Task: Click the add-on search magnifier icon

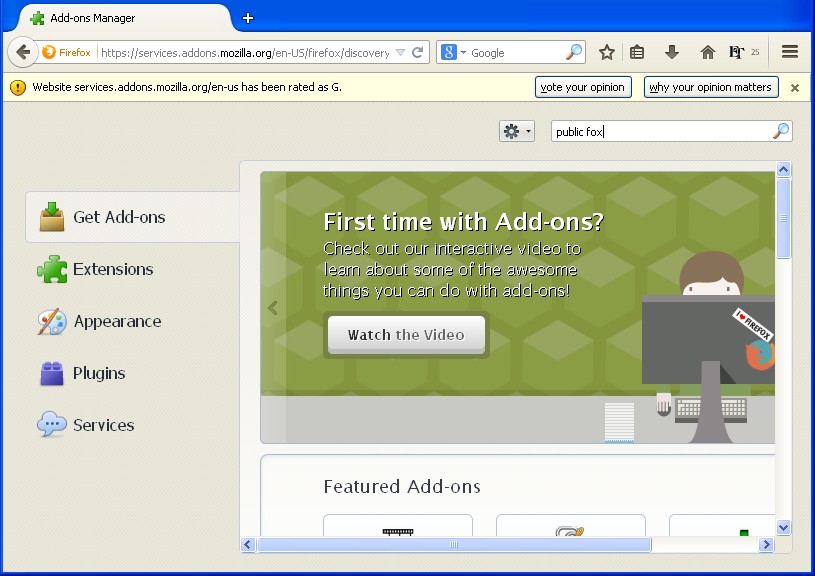Action: [781, 131]
